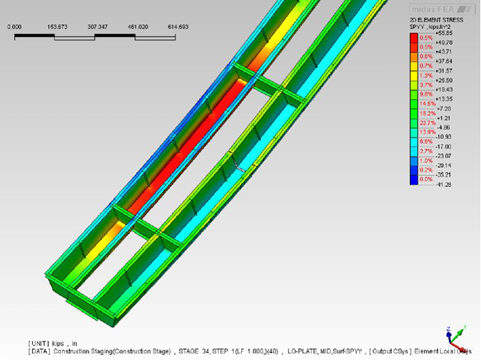Click legend value +37.64

[x=444, y=61]
